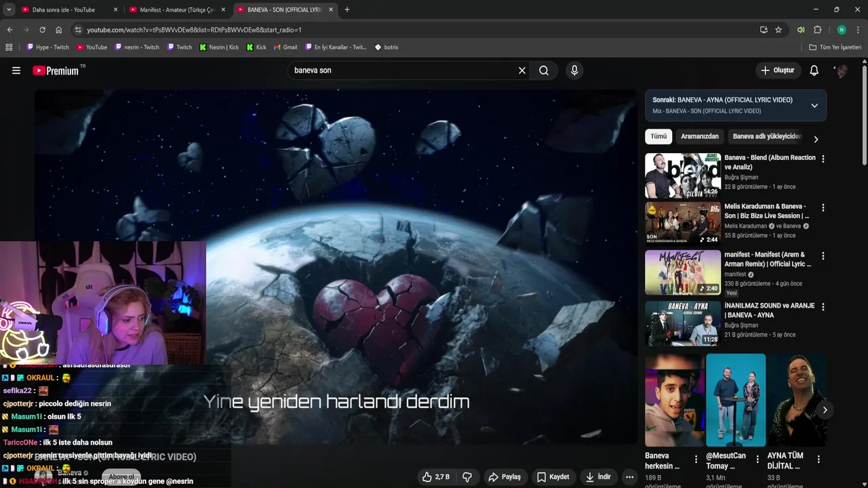Open Chrome three-dot menu
868x488 pixels.
[x=858, y=30]
